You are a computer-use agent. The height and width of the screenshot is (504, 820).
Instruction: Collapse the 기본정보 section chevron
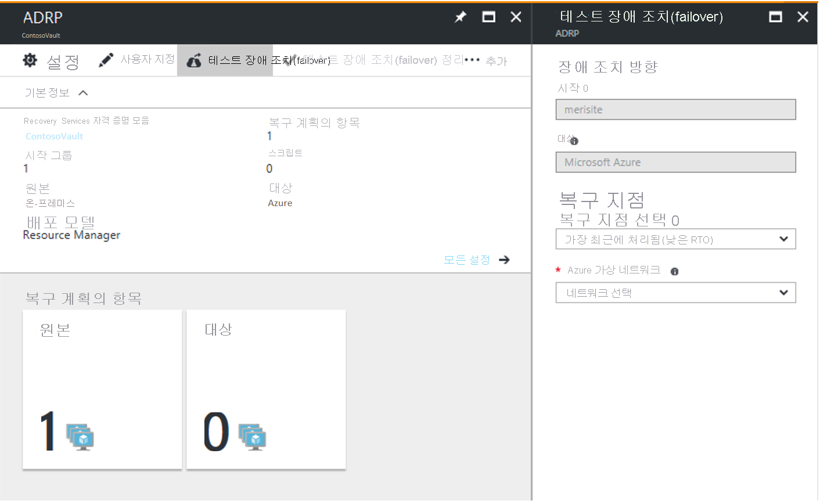click(83, 93)
